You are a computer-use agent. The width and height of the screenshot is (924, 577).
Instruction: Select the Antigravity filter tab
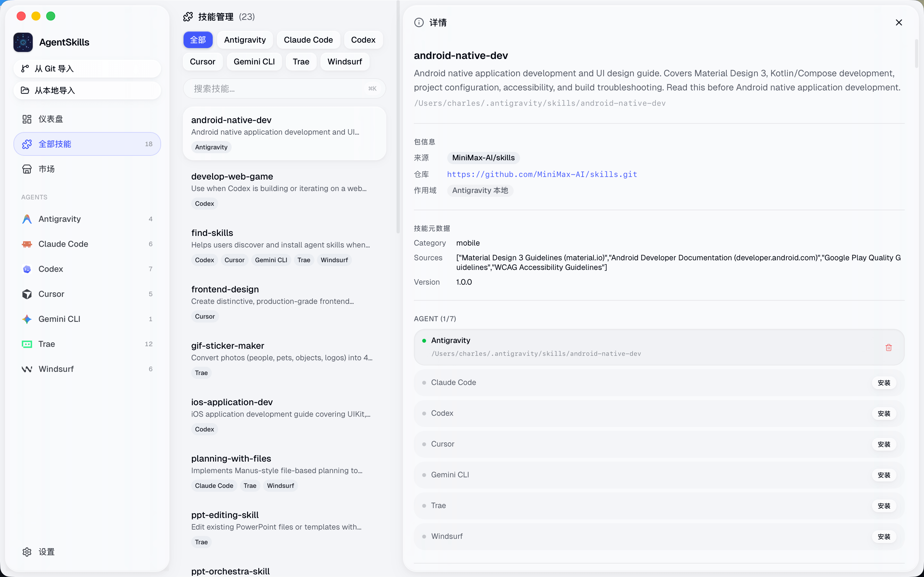click(245, 40)
